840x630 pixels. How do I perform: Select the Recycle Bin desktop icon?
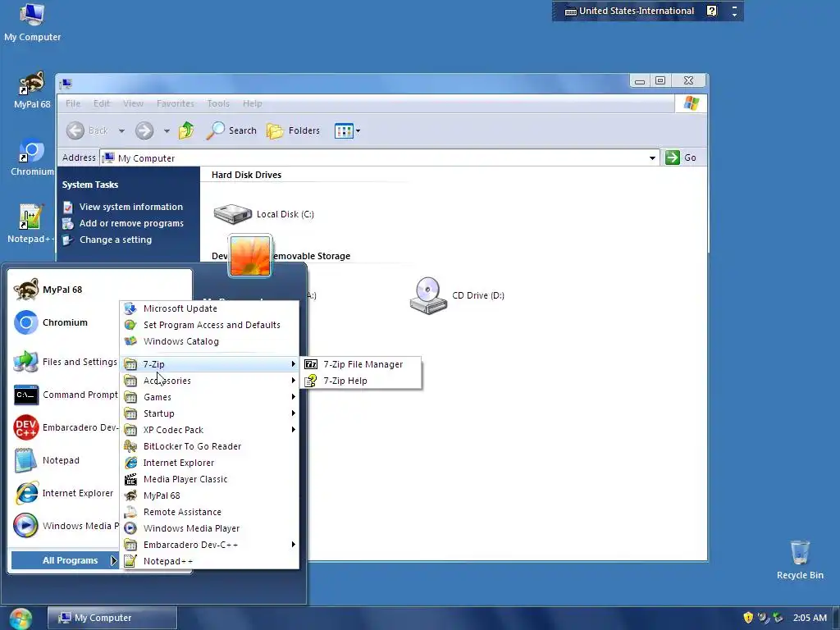tap(800, 559)
